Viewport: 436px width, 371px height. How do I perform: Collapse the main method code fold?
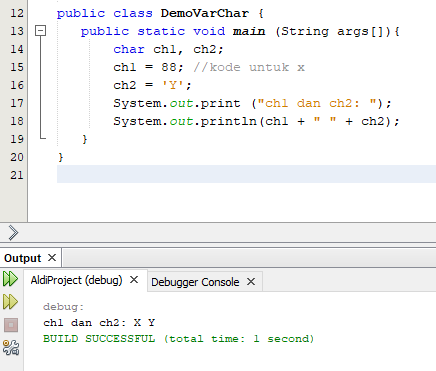click(40, 31)
